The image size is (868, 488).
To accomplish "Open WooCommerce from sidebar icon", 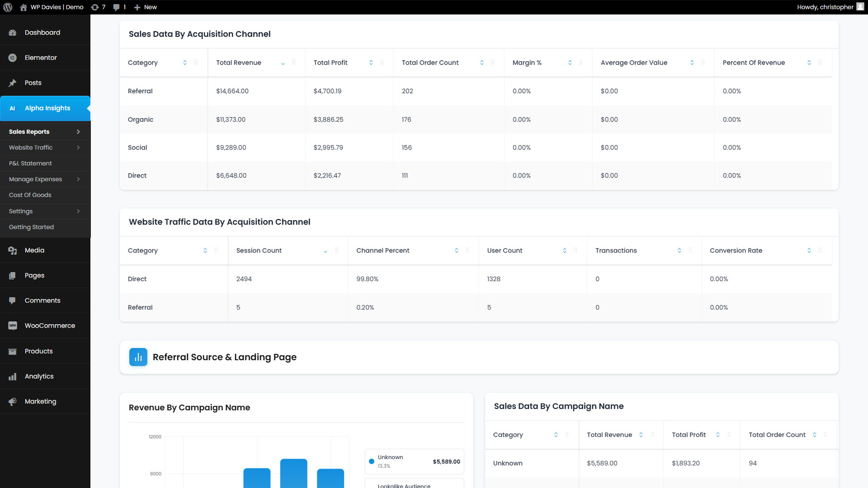I will pyautogui.click(x=13, y=326).
